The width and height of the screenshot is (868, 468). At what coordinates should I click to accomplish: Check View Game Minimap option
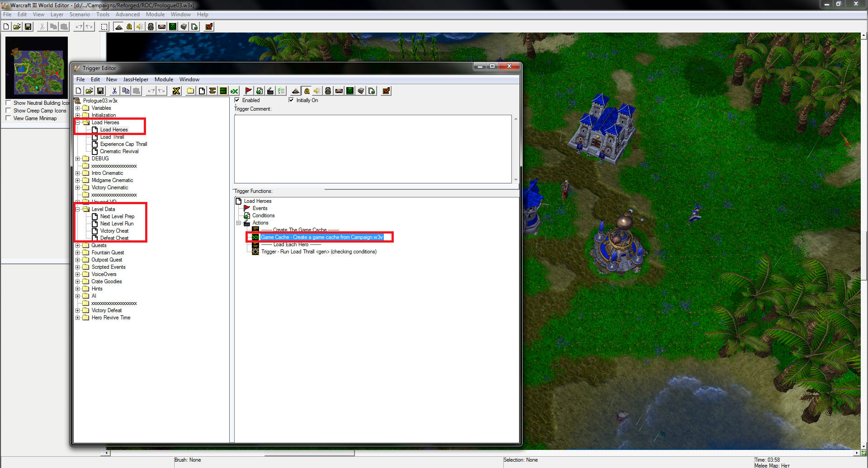coord(8,118)
